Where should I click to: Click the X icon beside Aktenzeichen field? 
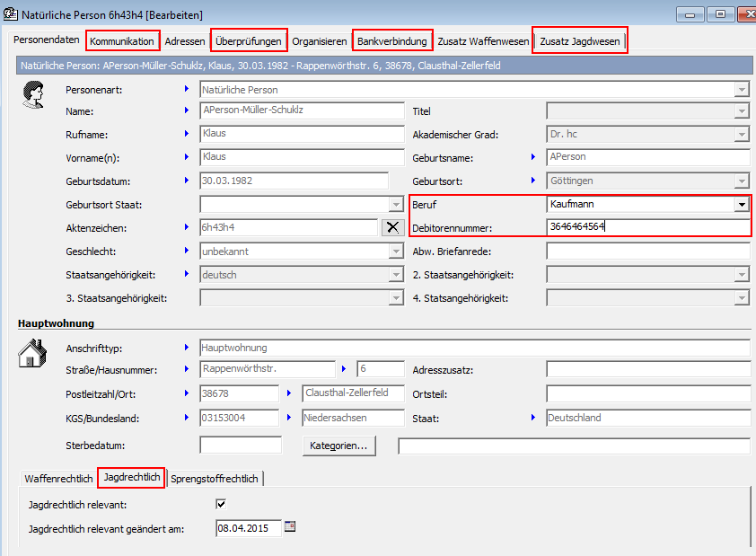click(x=392, y=227)
